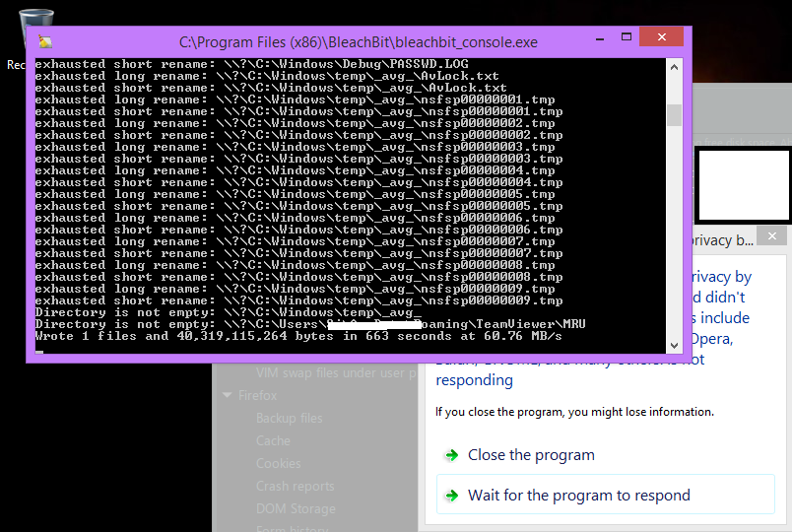Screen dimensions: 792x532
Task: Click green arrow beside Close the program
Action: 451,455
